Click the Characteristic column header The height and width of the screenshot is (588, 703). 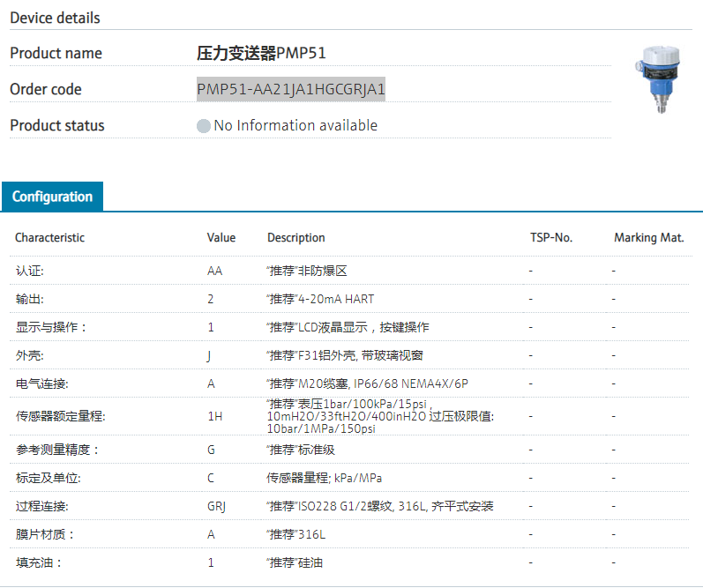coord(50,238)
